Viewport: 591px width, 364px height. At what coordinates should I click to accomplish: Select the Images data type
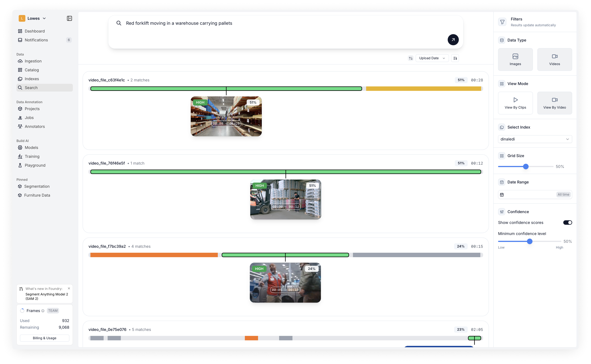(515, 60)
